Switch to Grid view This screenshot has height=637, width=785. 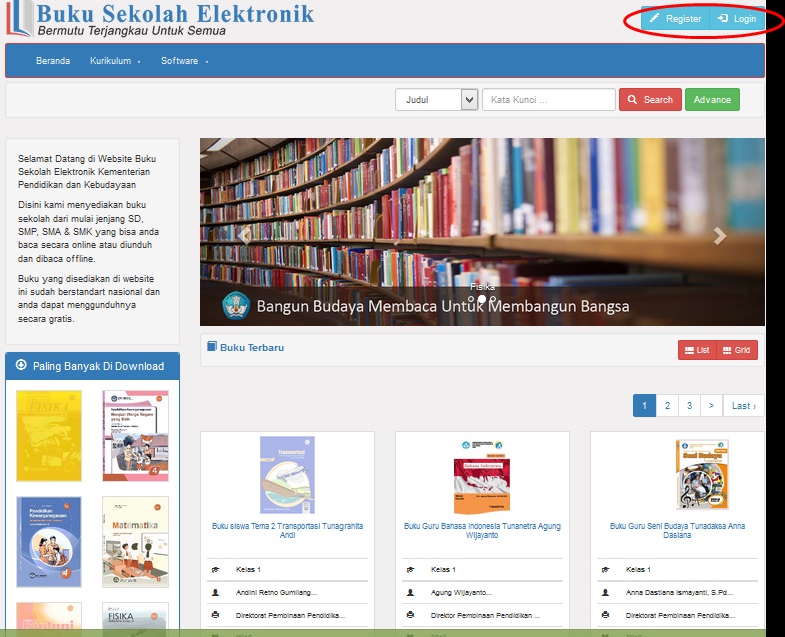[737, 350]
